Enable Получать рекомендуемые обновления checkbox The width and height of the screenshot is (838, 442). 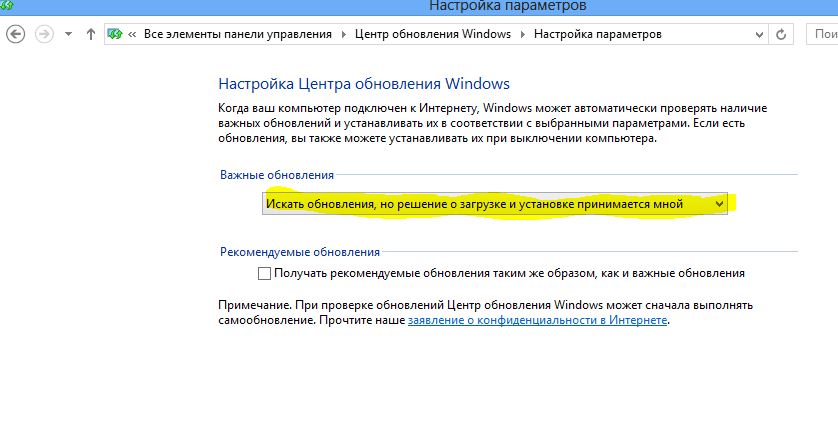pos(264,274)
